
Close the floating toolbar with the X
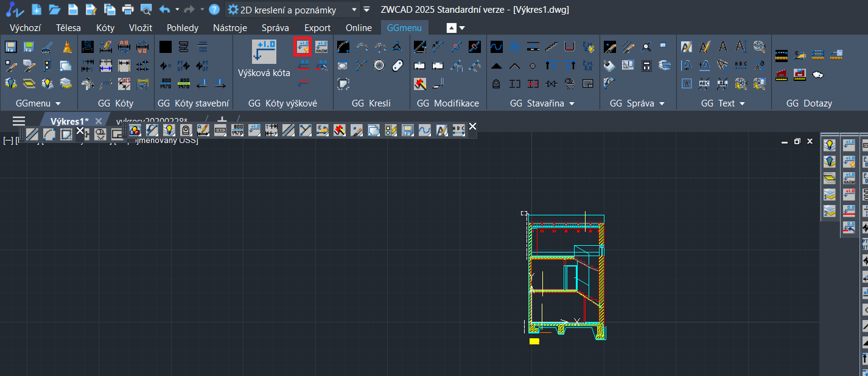click(472, 127)
